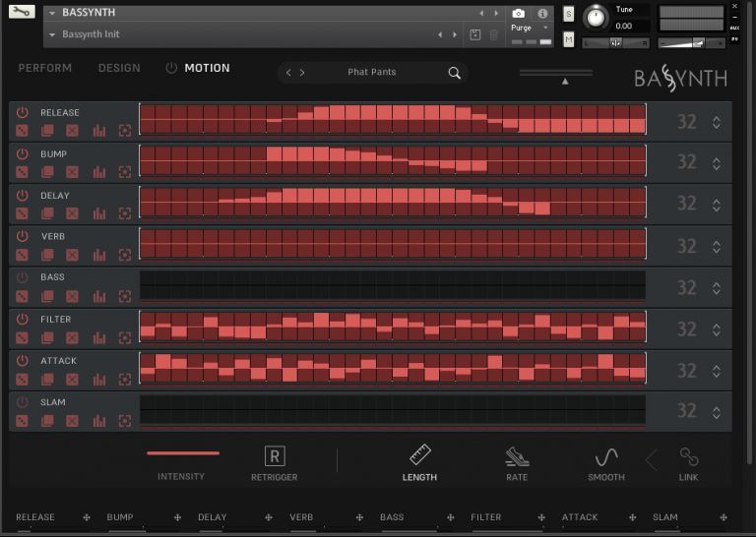Toggle the SLAM sequencer power button
756x537 pixels.
coord(23,402)
